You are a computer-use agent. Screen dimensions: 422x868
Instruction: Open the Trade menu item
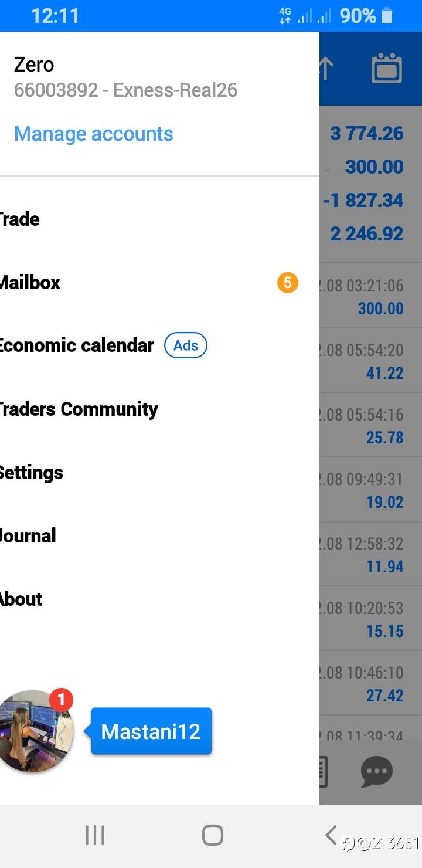click(20, 219)
